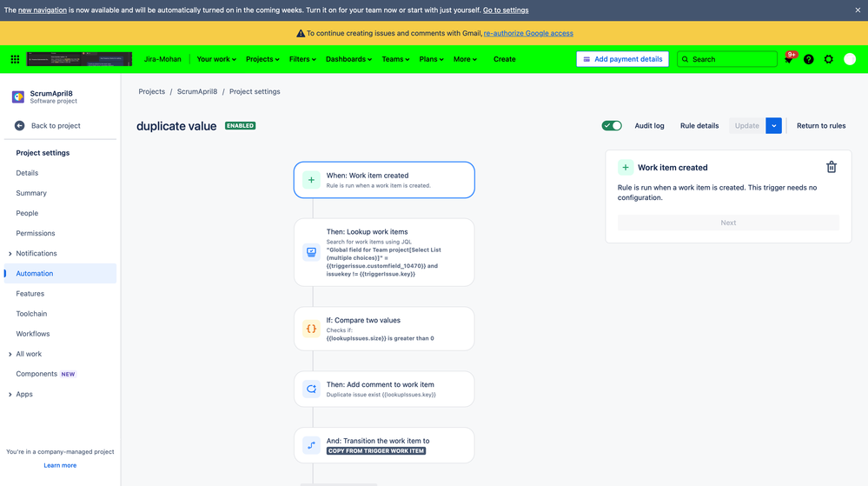Open the Filters dropdown menu
This screenshot has height=486, width=868.
(x=302, y=59)
